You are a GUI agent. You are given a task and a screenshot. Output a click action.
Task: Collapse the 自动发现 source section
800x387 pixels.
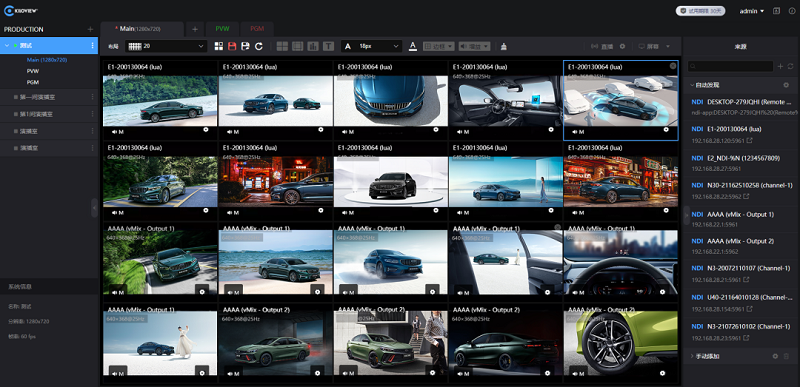[x=692, y=85]
